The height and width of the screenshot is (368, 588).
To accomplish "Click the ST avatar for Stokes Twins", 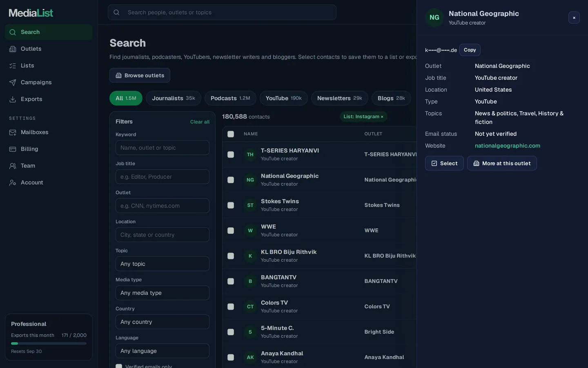I will pyautogui.click(x=250, y=205).
